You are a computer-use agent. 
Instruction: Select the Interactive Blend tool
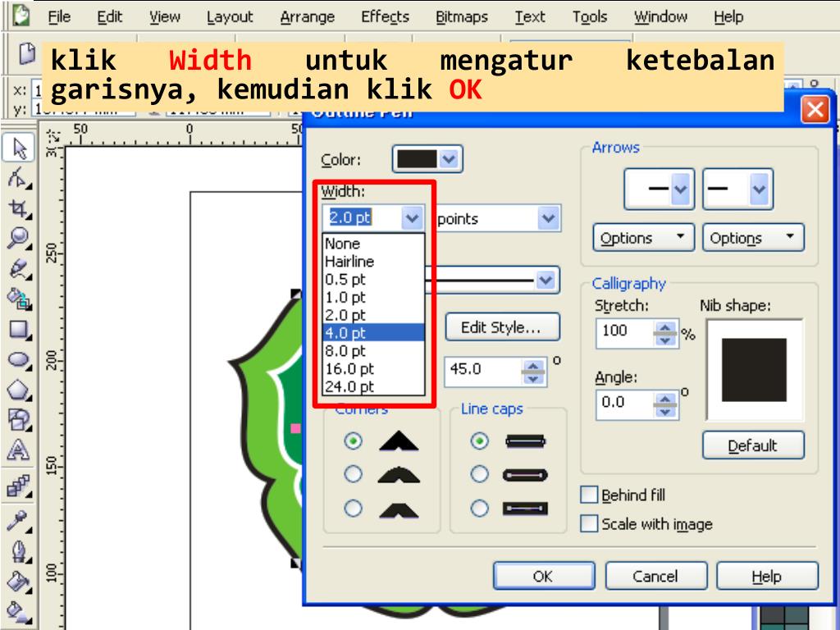pos(20,486)
